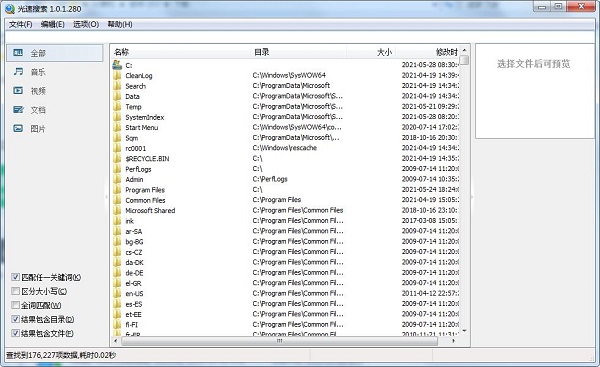Click the Program Files folder icon
This screenshot has width=600, height=367.
[x=117, y=190]
